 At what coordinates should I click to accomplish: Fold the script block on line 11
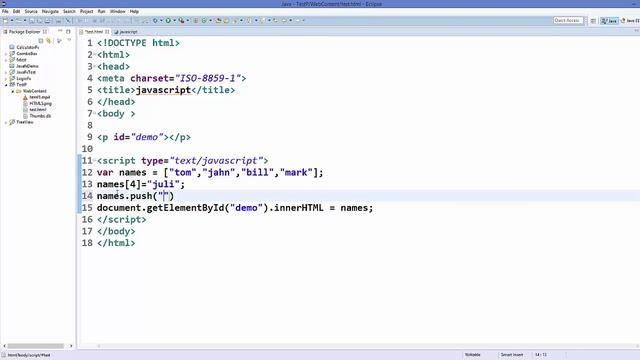(x=95, y=160)
